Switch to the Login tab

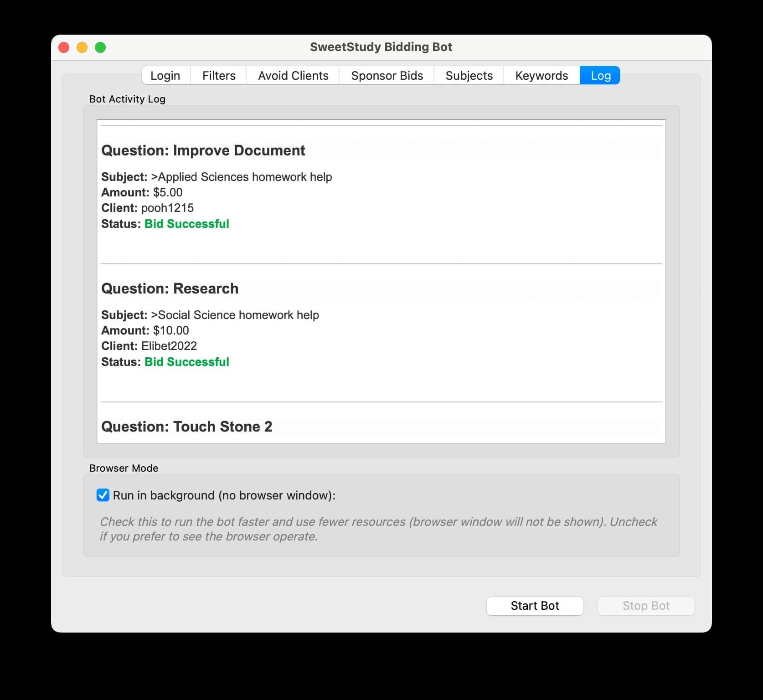165,76
